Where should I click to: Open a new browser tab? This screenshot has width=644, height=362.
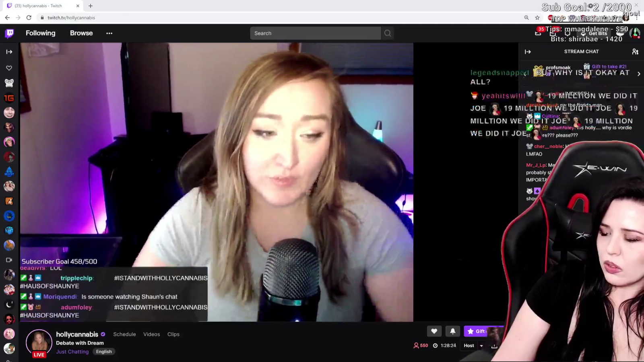pyautogui.click(x=91, y=6)
